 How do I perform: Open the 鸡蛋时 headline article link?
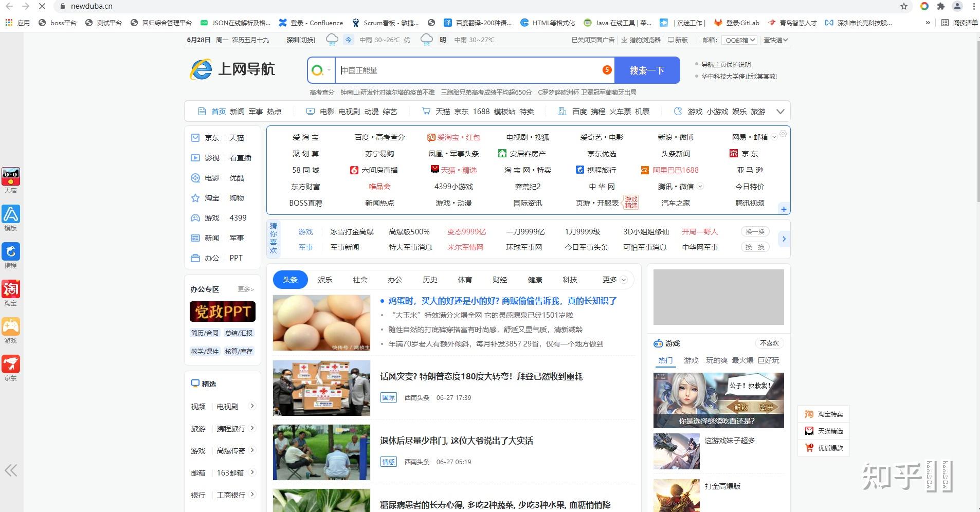pyautogui.click(x=502, y=301)
